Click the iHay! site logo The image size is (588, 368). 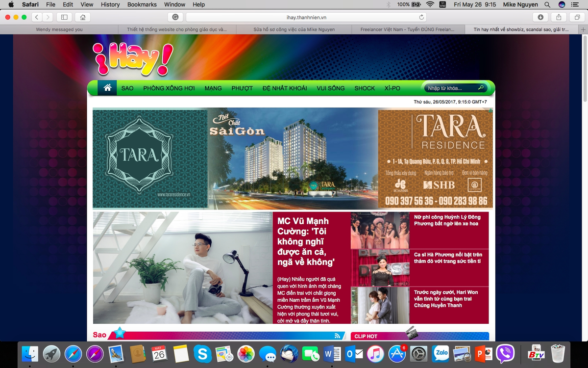[x=133, y=60]
